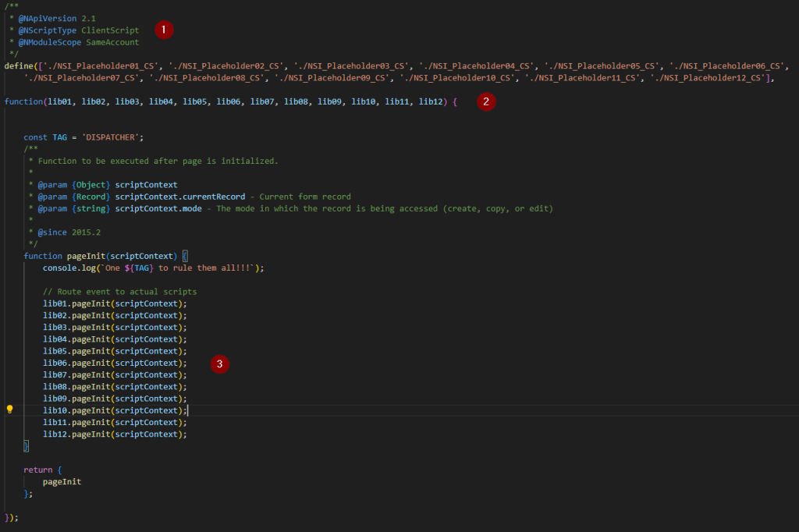Click the '{string}' param type
Image resolution: width=799 pixels, height=532 pixels.
tap(91, 208)
